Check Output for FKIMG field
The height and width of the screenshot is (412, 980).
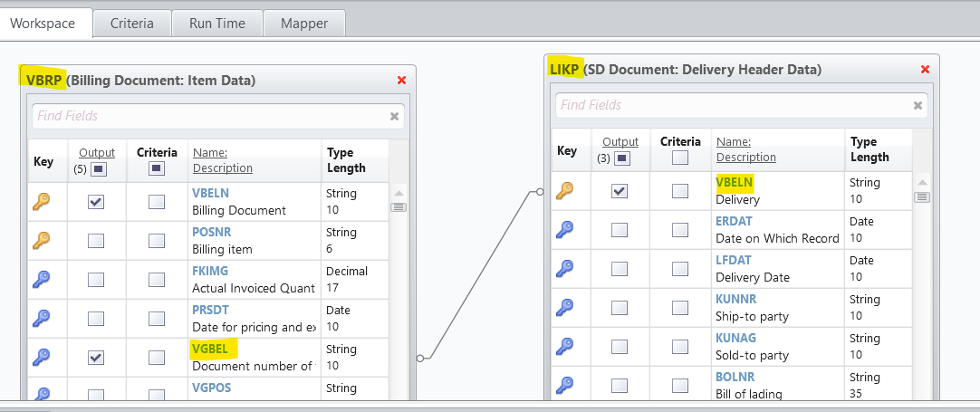tap(96, 280)
